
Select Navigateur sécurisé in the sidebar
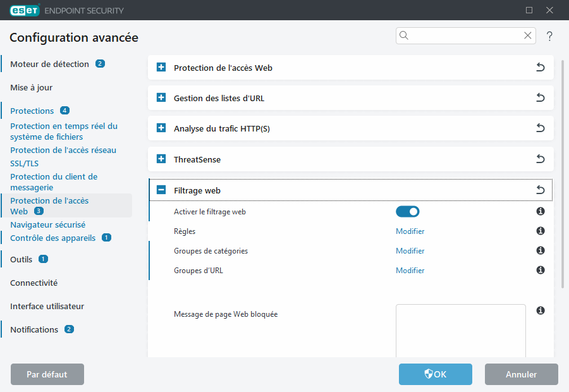point(47,224)
